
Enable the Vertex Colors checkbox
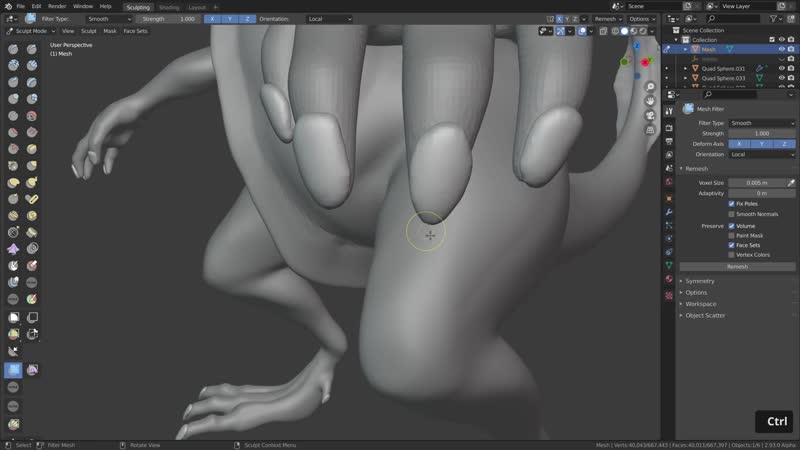click(732, 255)
